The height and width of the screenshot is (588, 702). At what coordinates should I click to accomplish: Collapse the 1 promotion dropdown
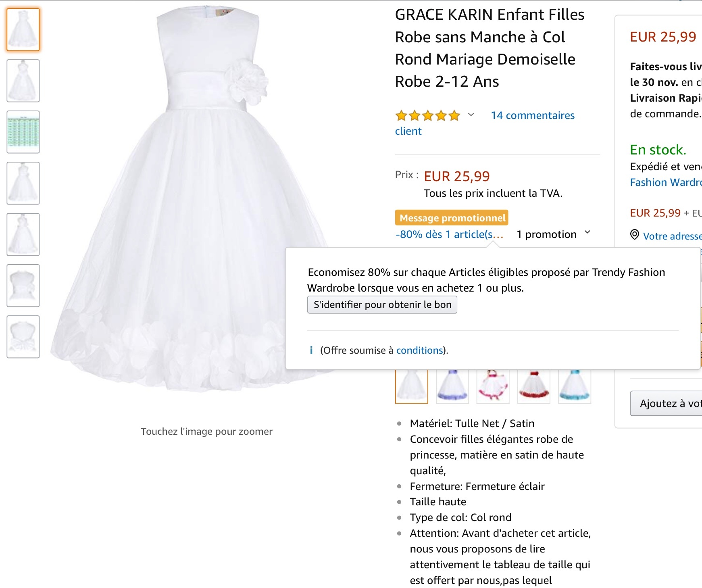(x=587, y=233)
